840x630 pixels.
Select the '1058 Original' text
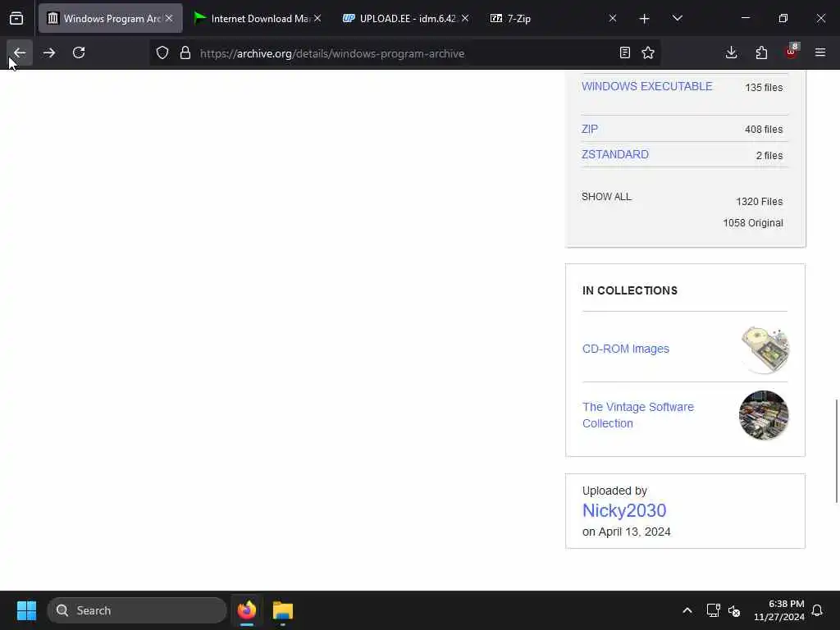coord(753,223)
